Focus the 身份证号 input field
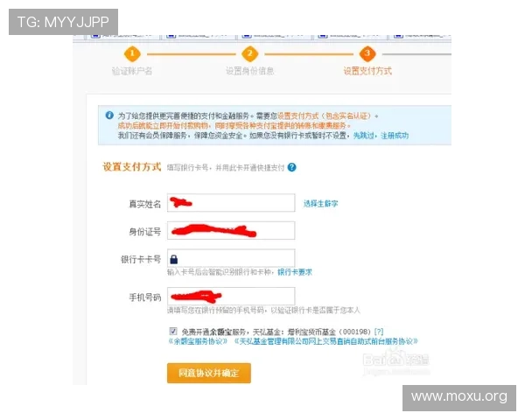This screenshot has width=525, height=420. (x=231, y=230)
